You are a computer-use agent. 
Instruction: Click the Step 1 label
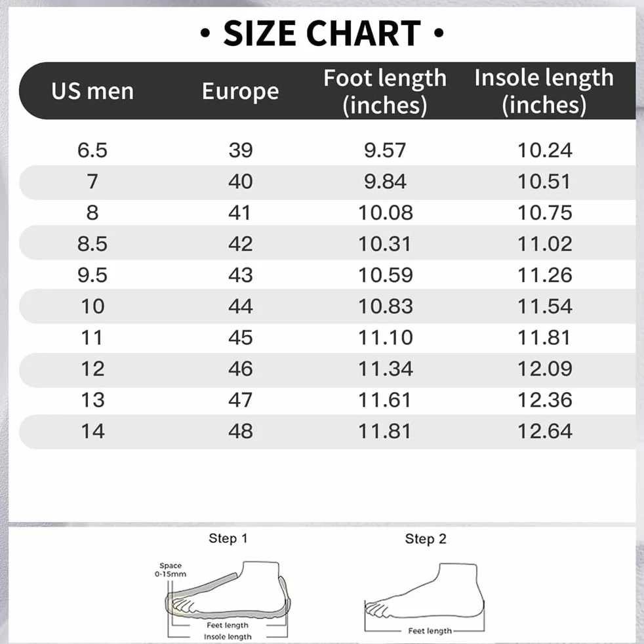tap(228, 538)
